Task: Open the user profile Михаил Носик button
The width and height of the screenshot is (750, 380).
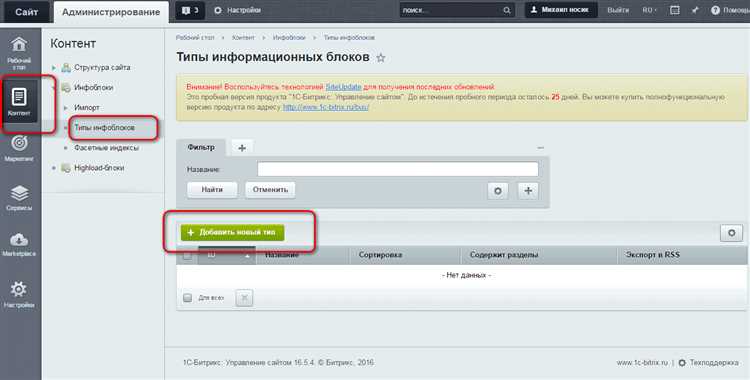Action: (x=561, y=10)
